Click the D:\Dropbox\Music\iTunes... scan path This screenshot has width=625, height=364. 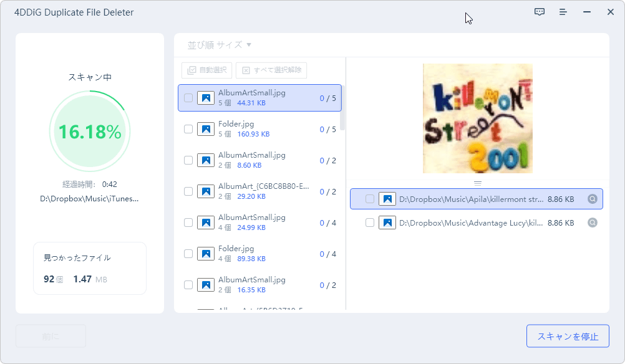(89, 199)
